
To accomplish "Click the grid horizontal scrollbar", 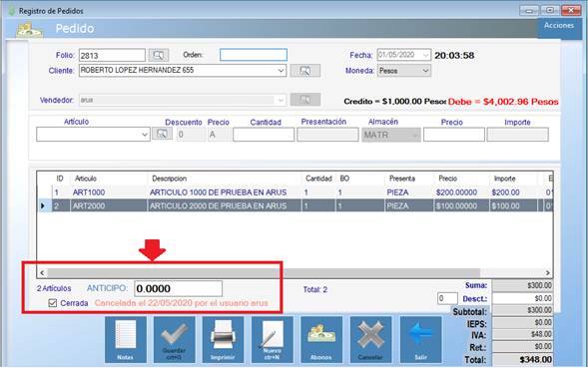I will click(x=264, y=272).
